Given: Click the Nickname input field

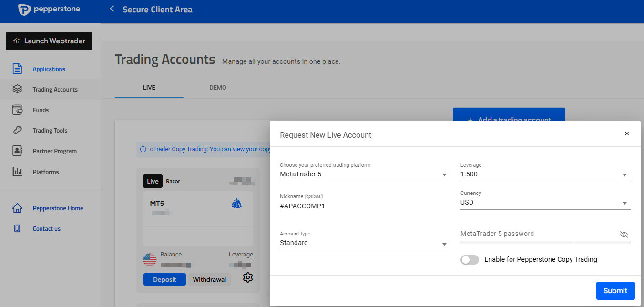Looking at the screenshot, I should point(364,206).
